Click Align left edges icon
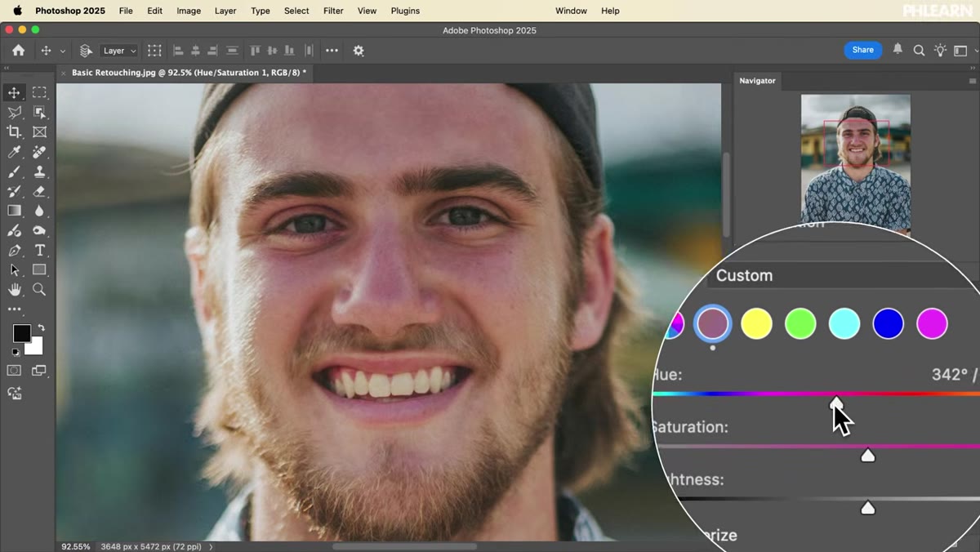The image size is (980, 552). click(x=178, y=51)
